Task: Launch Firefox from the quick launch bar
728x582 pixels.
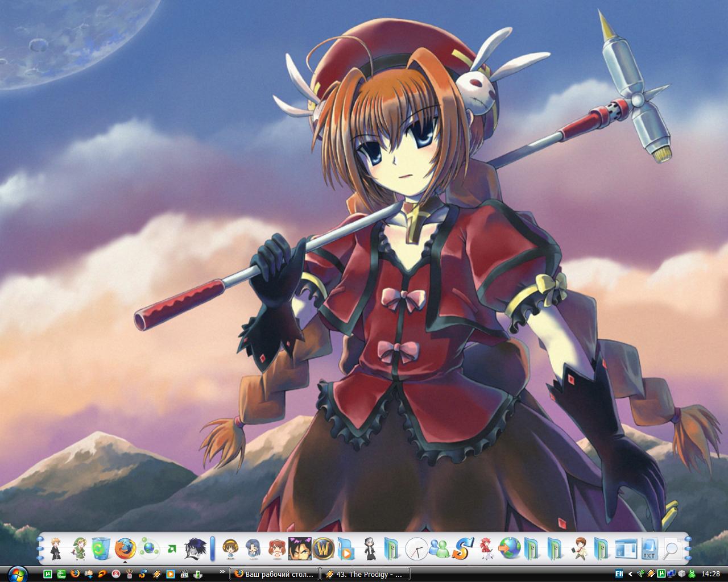Action: [x=75, y=573]
